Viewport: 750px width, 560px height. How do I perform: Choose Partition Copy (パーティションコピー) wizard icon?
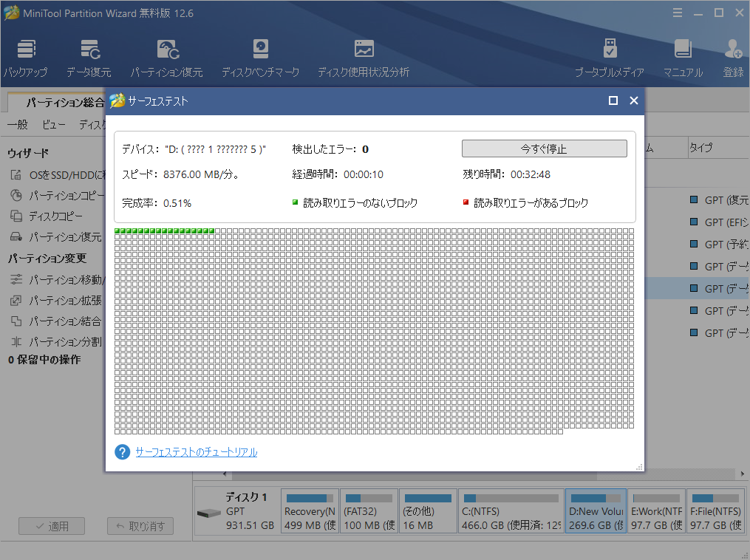(16, 196)
